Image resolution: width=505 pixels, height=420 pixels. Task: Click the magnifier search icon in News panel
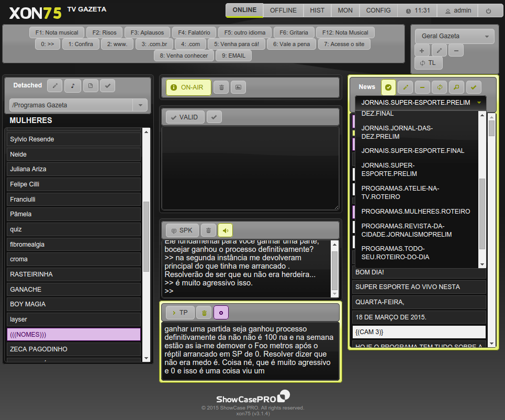[456, 87]
